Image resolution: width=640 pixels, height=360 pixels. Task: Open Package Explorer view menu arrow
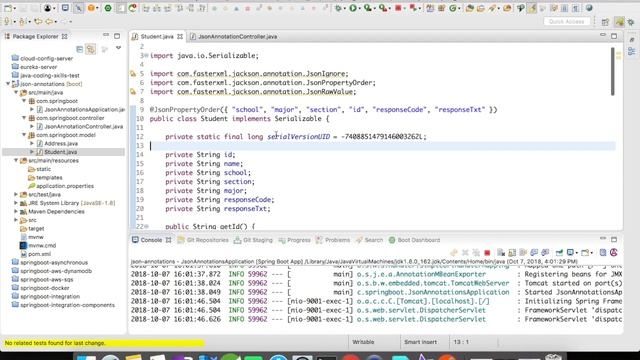tap(118, 49)
